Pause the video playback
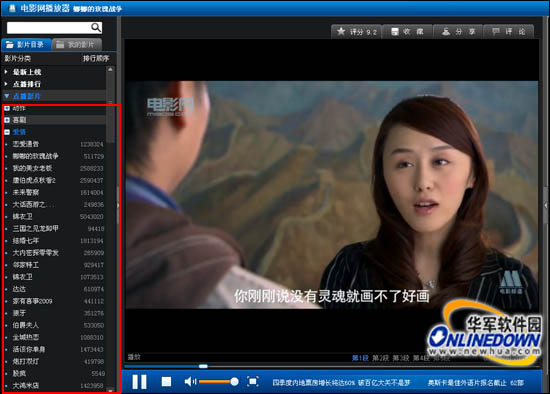The image size is (550, 394). [139, 381]
